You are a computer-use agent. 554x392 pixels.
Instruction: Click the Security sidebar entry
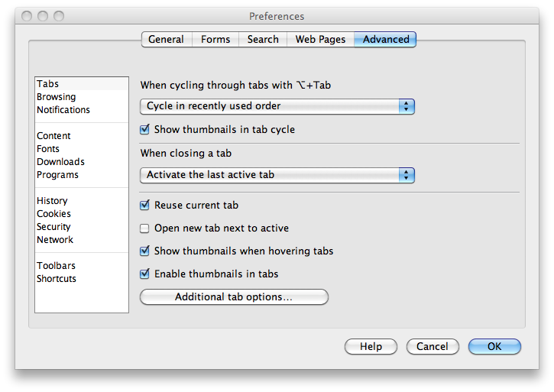point(53,227)
